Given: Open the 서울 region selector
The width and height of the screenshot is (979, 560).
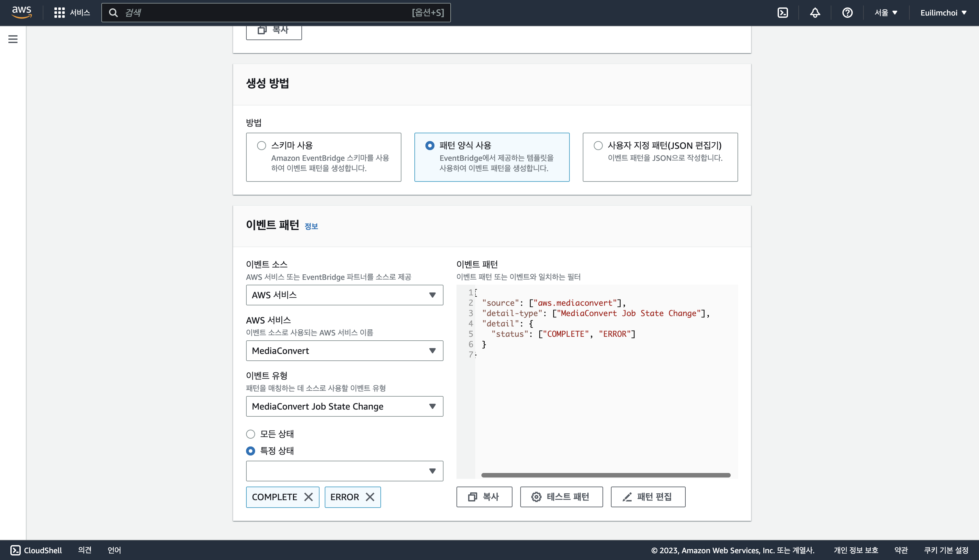Looking at the screenshot, I should point(886,13).
